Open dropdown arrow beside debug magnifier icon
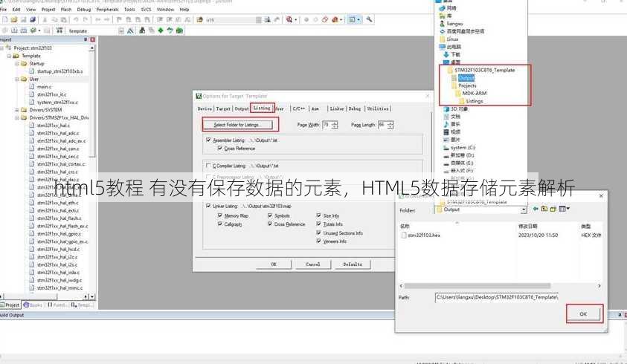Viewport: 627px width, 364px height. tap(295, 19)
